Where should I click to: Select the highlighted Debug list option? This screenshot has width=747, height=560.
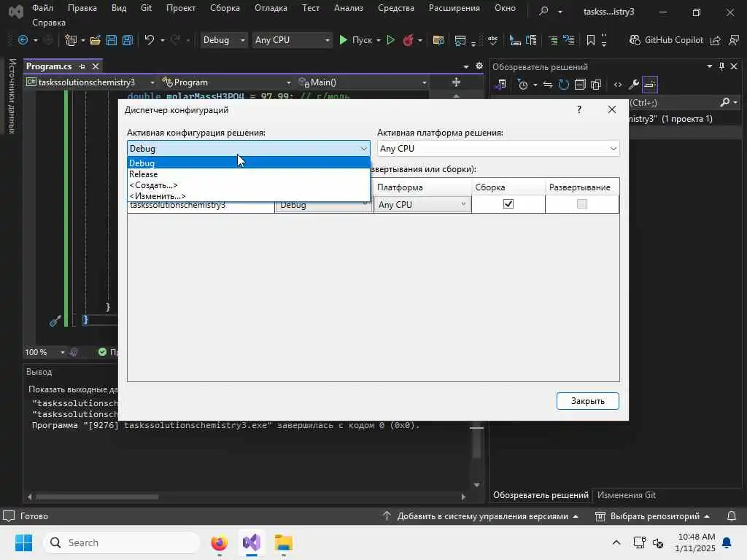[248, 163]
